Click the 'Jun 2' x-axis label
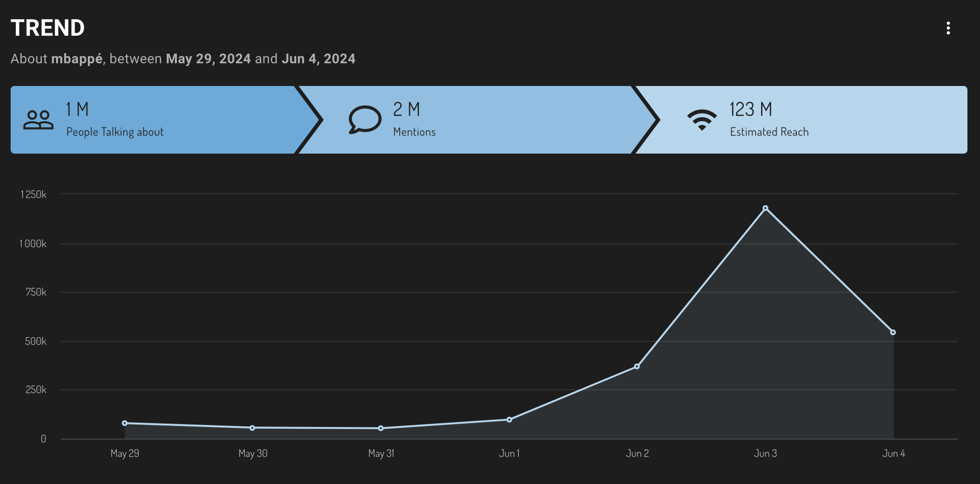This screenshot has height=484, width=980. [x=637, y=454]
